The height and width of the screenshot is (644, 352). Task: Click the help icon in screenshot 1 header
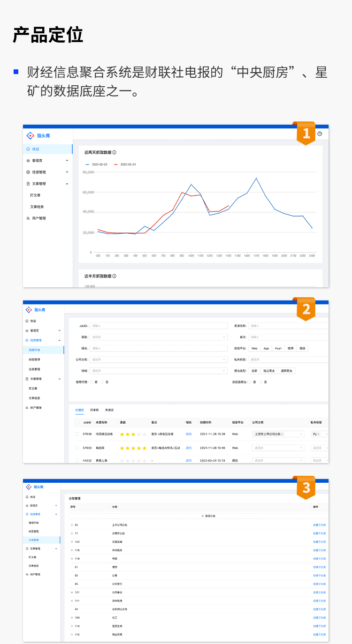[x=320, y=134]
